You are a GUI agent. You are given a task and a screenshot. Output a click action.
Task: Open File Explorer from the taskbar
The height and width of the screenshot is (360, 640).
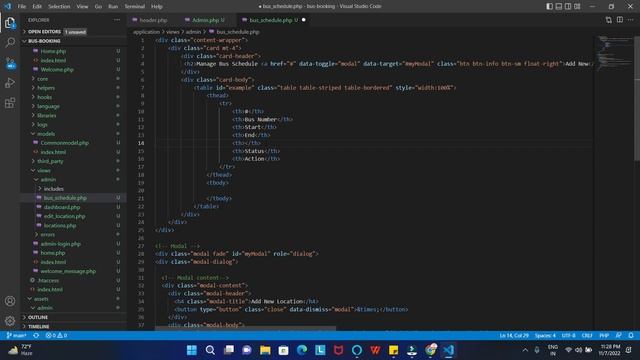(265, 350)
